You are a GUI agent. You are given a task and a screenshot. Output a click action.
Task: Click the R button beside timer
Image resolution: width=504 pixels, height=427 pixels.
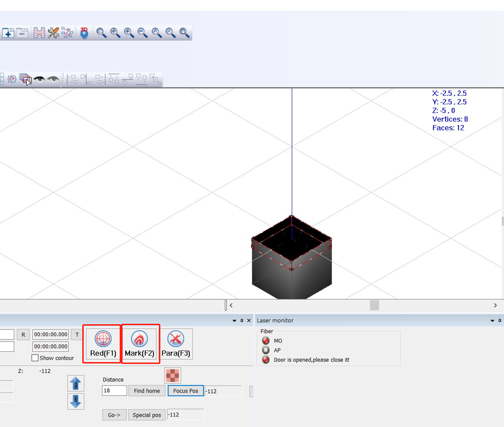point(23,334)
